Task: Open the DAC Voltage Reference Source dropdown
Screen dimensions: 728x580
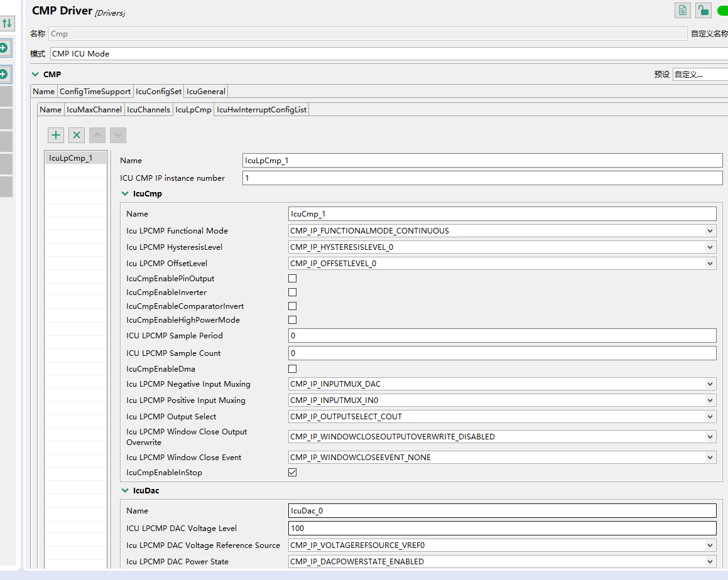Action: (502, 545)
